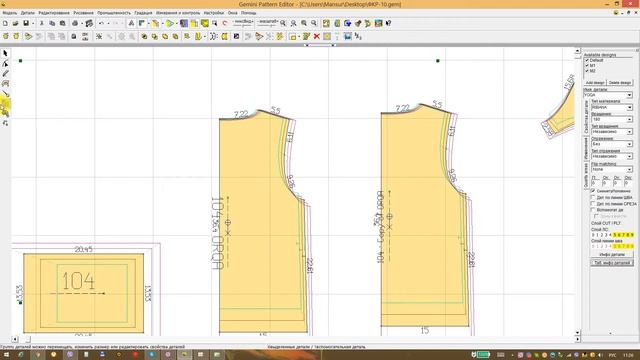Click the Add design button

click(595, 83)
